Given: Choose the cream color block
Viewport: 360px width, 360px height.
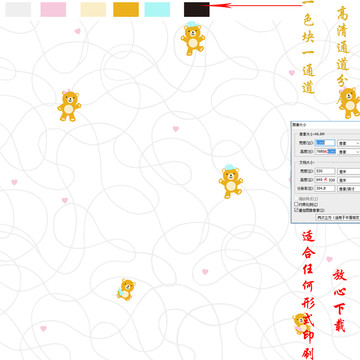Looking at the screenshot, I should point(93,9).
